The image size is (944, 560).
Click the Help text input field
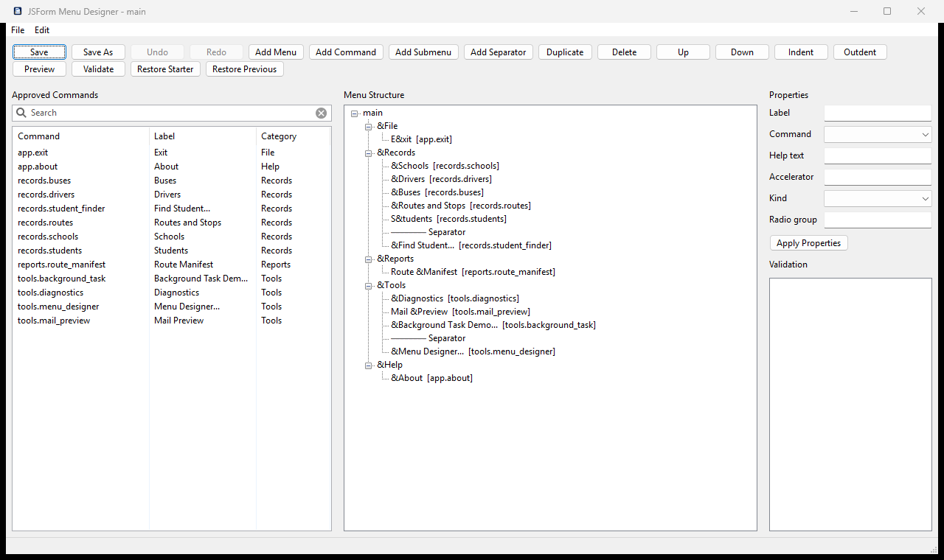point(878,156)
